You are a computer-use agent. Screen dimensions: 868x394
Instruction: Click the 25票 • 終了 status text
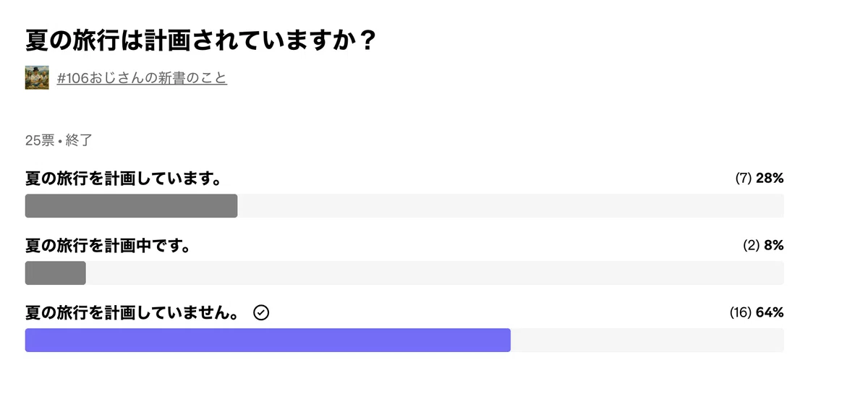[x=59, y=140]
